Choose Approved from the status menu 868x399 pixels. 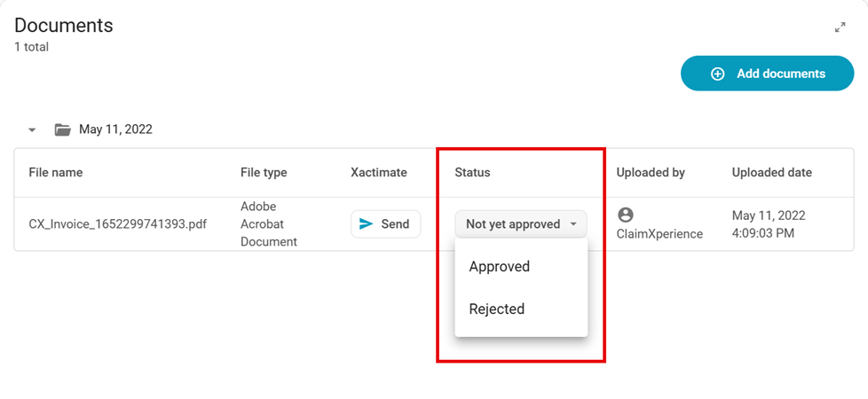[500, 267]
